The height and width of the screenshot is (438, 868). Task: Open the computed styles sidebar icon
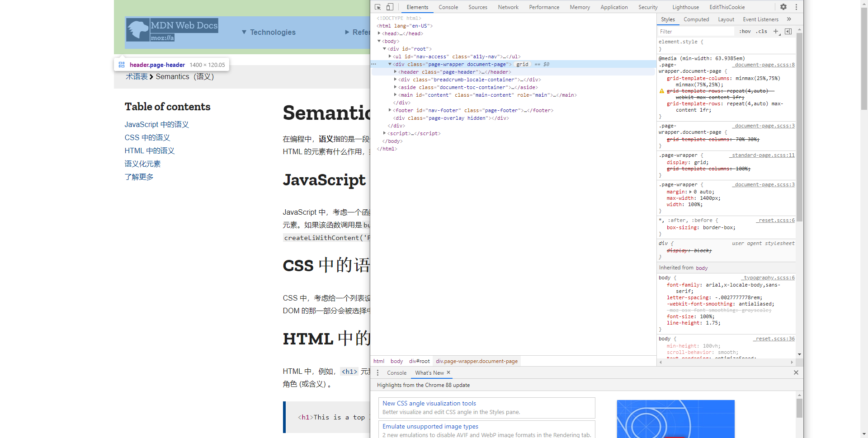point(788,31)
